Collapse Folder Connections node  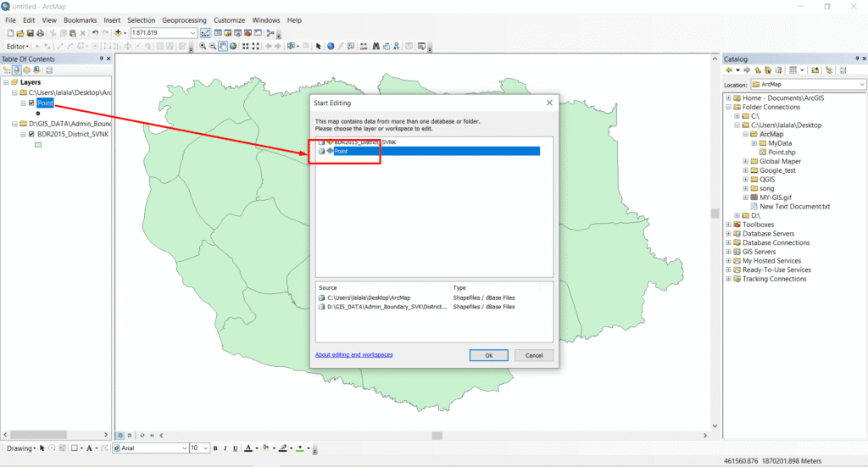coord(728,107)
